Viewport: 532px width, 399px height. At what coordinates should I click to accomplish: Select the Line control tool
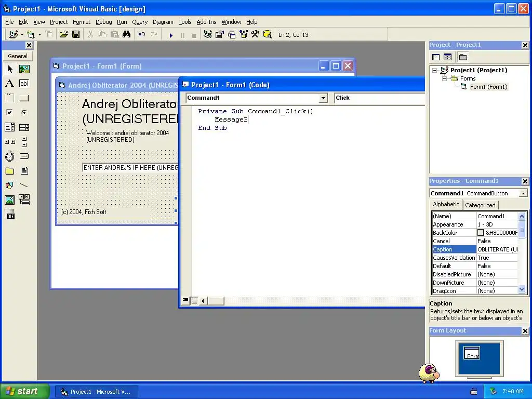pos(24,185)
